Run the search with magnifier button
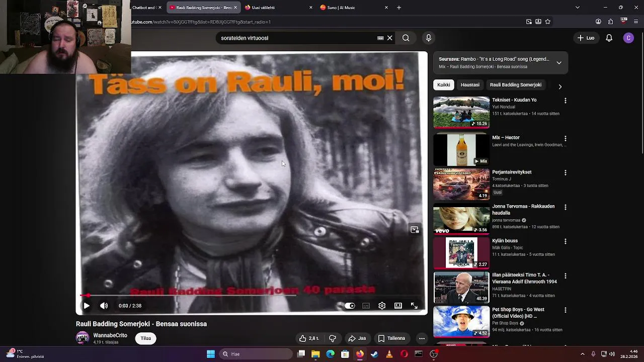 coord(406,38)
